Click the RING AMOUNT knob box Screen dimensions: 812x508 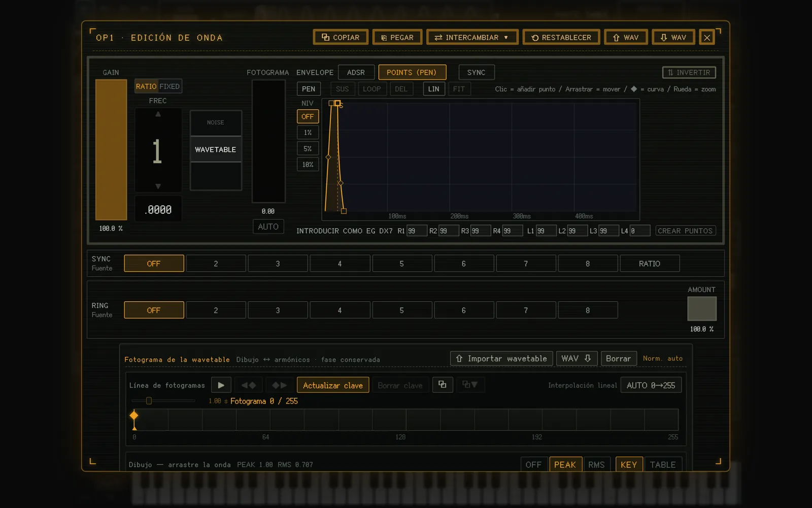click(x=702, y=308)
